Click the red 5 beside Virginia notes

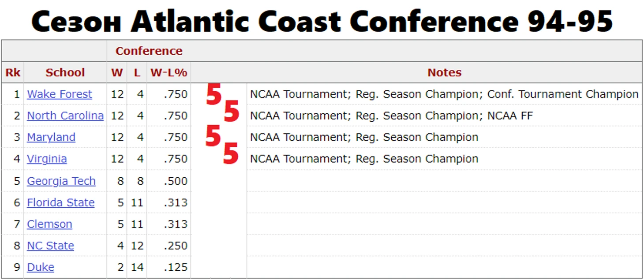coord(231,153)
